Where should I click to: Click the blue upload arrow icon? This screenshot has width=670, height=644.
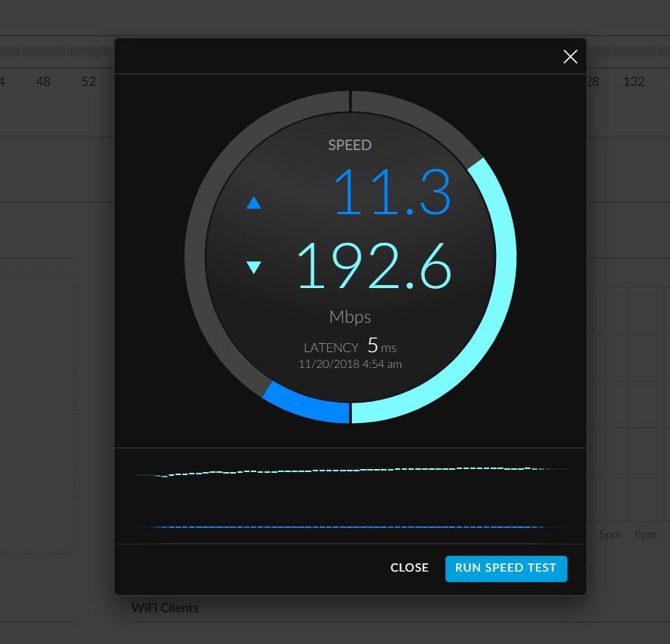pyautogui.click(x=254, y=203)
